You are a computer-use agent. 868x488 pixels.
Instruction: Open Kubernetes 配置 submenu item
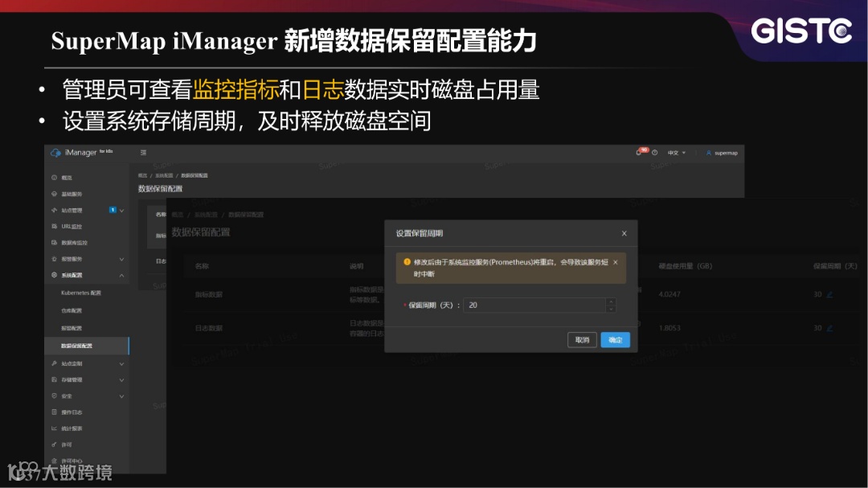(x=81, y=293)
